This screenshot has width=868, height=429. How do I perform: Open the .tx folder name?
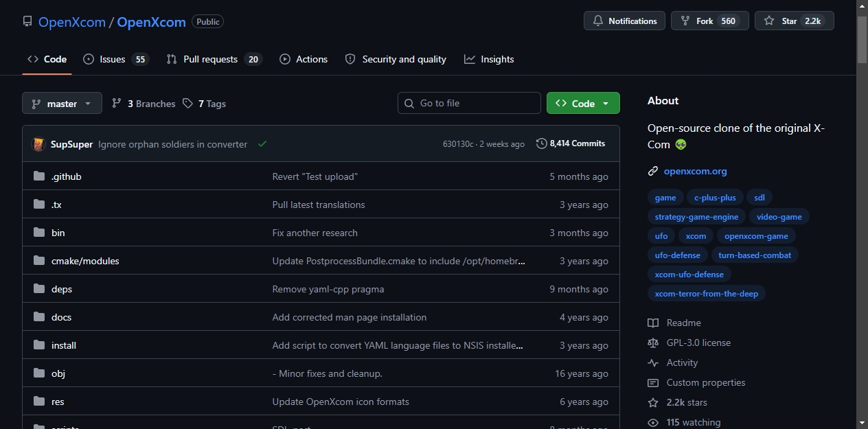[56, 205]
